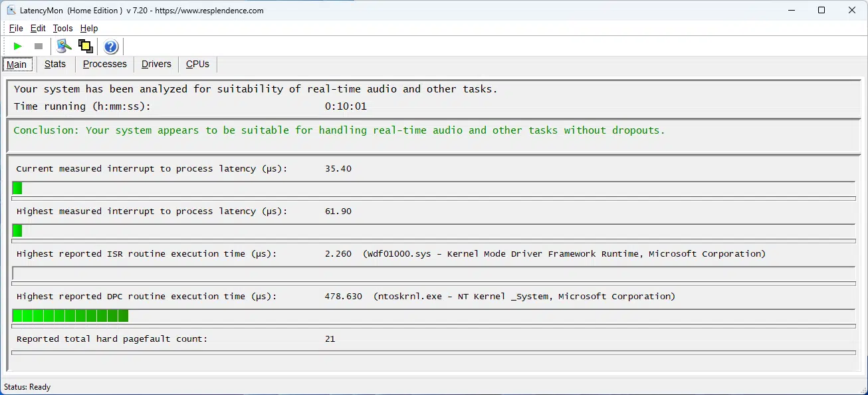Image resolution: width=868 pixels, height=395 pixels.
Task: Maximize the LatencyMon window
Action: 821,10
